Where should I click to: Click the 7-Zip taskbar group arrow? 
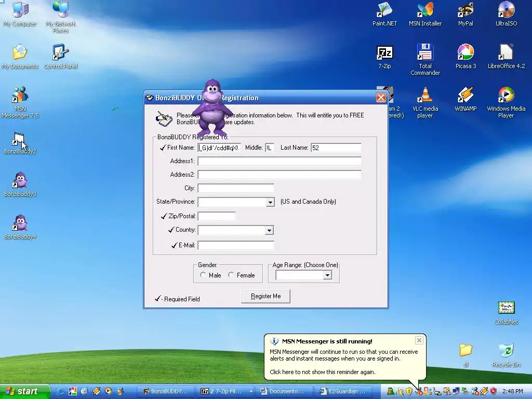pos(251,391)
